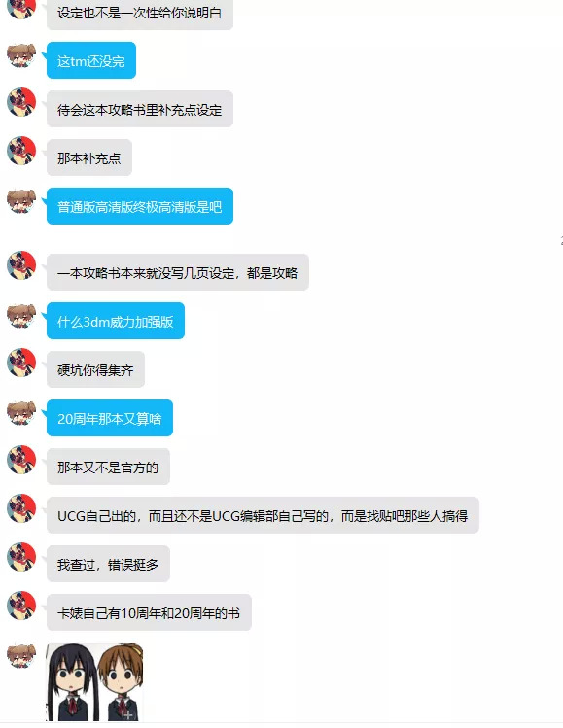The width and height of the screenshot is (563, 728).
Task: Click avatar beside '这tm还没完' message
Action: [21, 55]
